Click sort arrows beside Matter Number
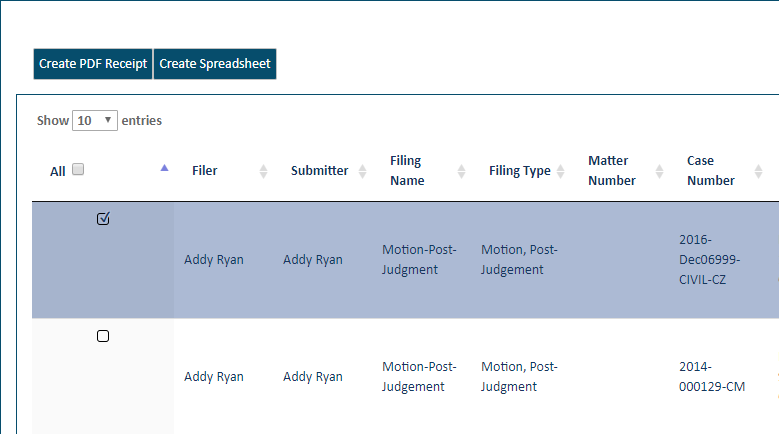The height and width of the screenshot is (434, 779). 660,171
